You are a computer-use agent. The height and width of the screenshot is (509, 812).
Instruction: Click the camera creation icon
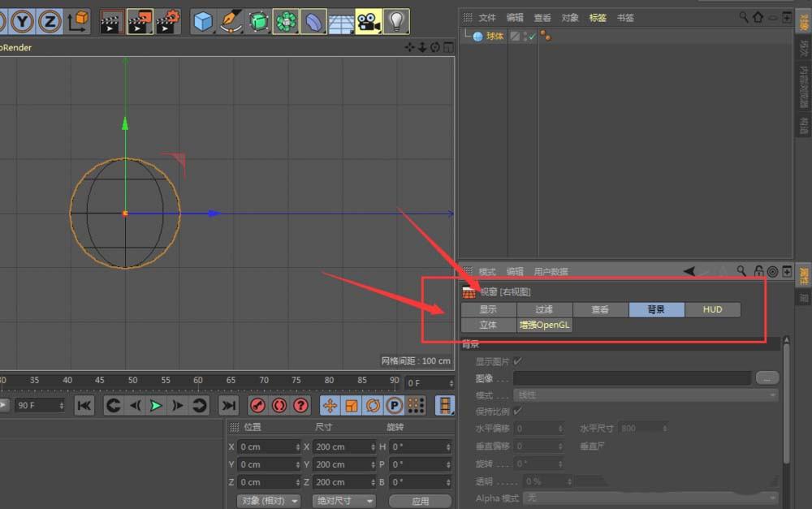pos(368,22)
